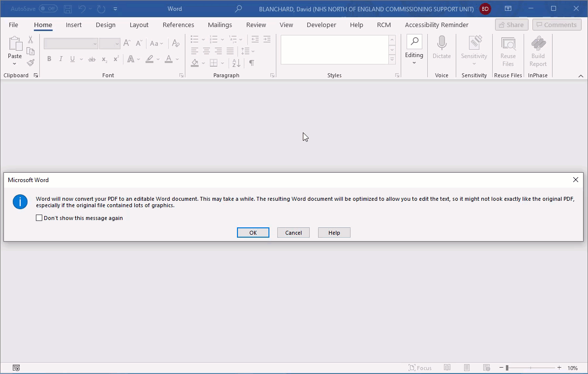Justify the paragraph text
This screenshot has width=588, height=374.
click(x=230, y=51)
